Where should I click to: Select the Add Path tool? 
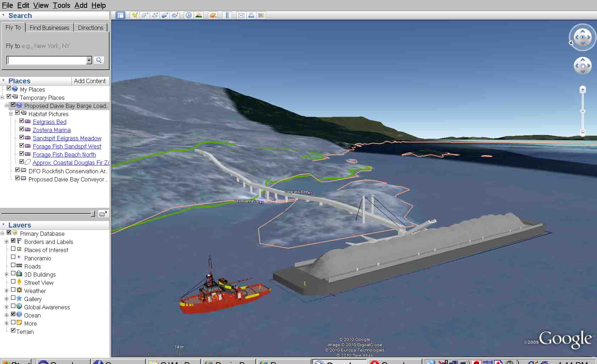tap(155, 15)
